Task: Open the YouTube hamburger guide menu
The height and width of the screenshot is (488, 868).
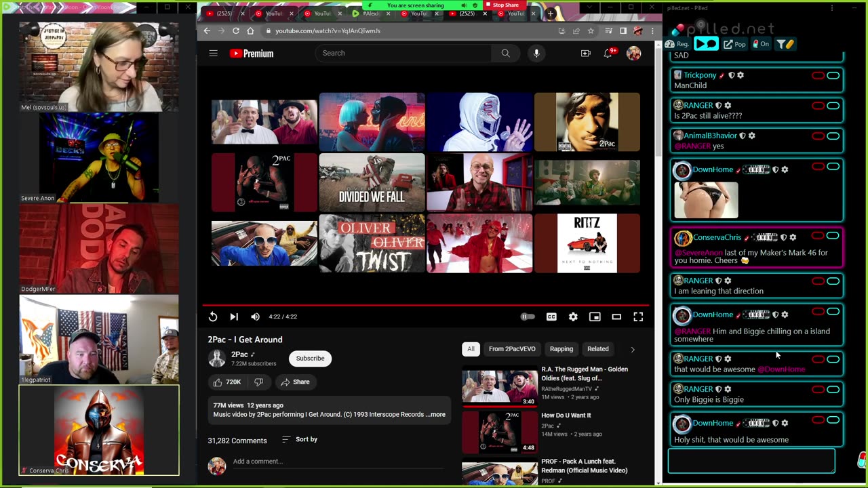Action: (213, 53)
